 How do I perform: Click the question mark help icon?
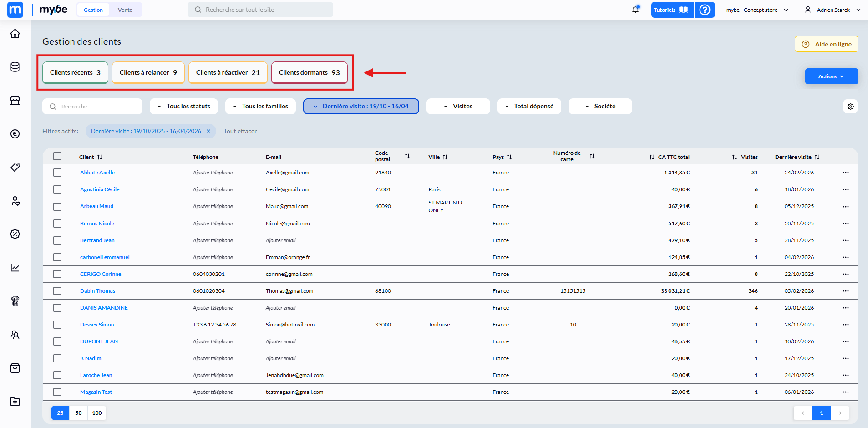tap(705, 10)
